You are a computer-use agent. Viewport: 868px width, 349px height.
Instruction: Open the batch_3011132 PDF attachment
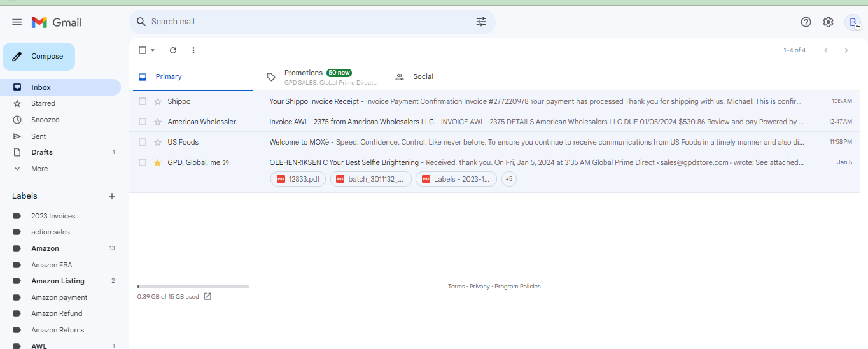click(371, 179)
